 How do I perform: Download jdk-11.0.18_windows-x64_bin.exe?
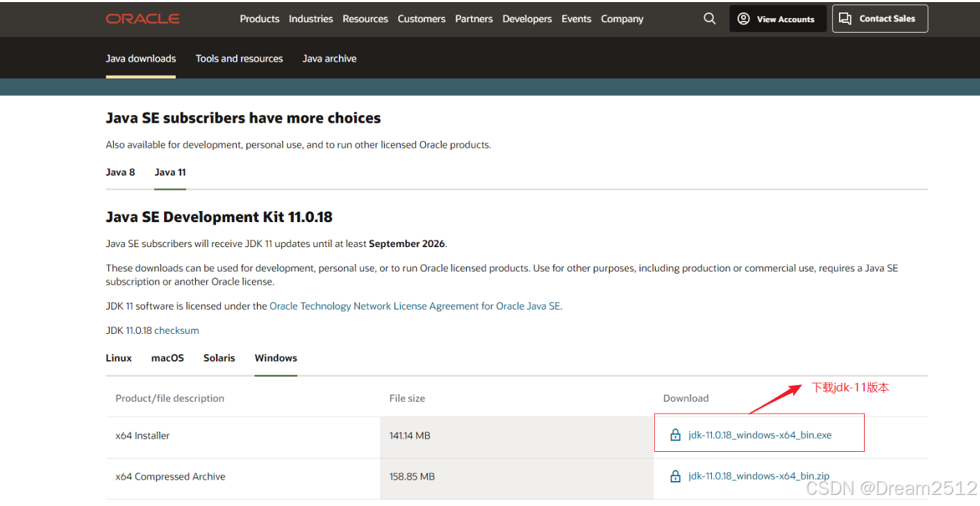coord(760,435)
